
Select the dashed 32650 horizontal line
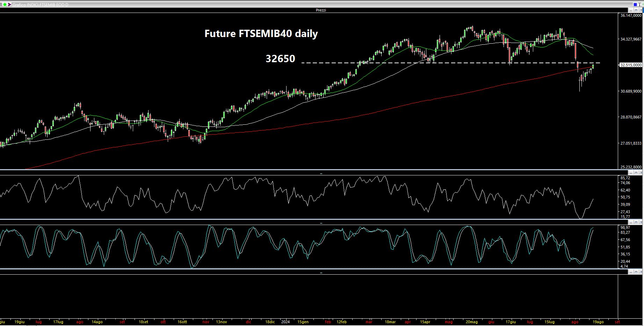point(450,63)
